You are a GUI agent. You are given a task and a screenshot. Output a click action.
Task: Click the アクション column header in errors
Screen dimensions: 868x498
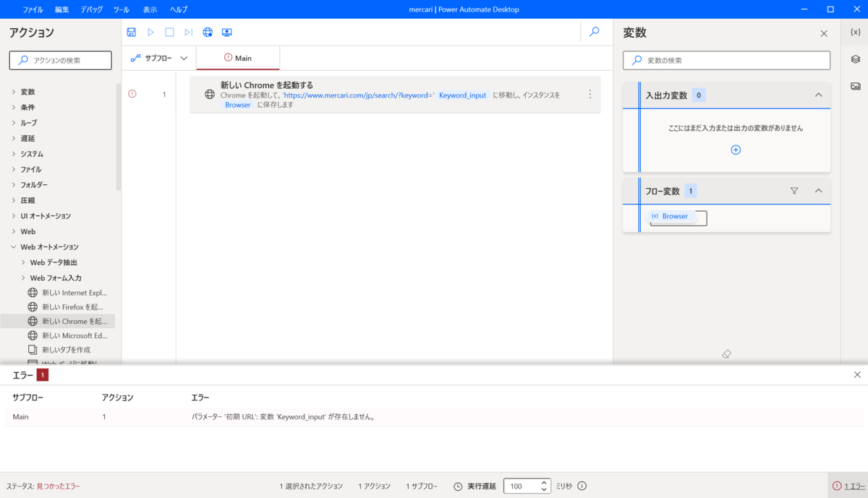pyautogui.click(x=118, y=398)
